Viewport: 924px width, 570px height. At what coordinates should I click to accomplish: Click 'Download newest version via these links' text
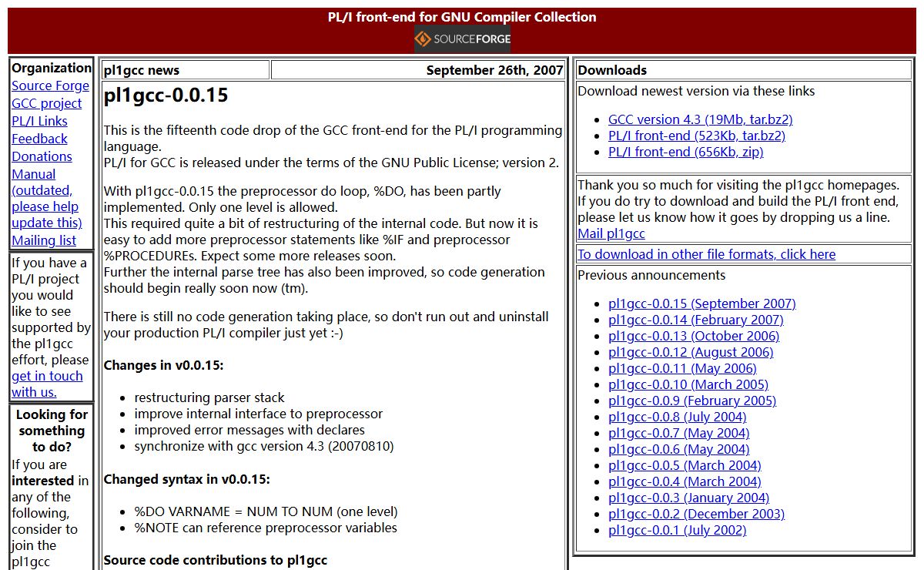(696, 91)
